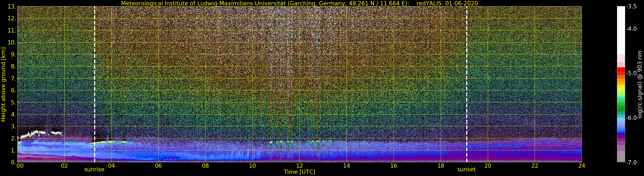Click the 13 km height tick label
Image resolution: width=644 pixels, height=176 pixels.
11,7
